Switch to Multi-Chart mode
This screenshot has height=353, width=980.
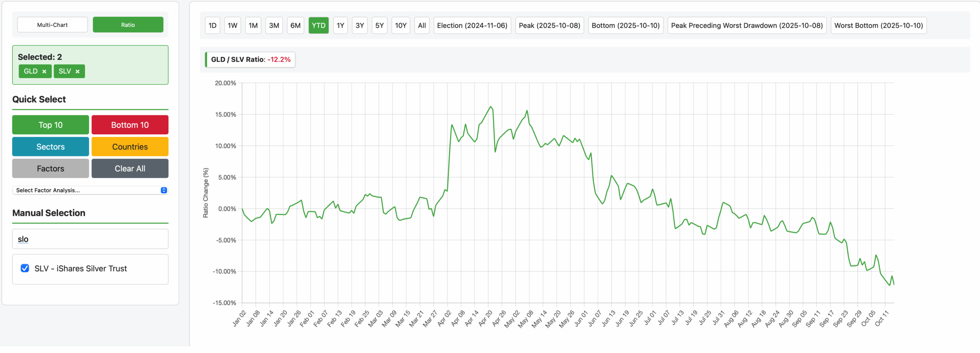pyautogui.click(x=52, y=25)
